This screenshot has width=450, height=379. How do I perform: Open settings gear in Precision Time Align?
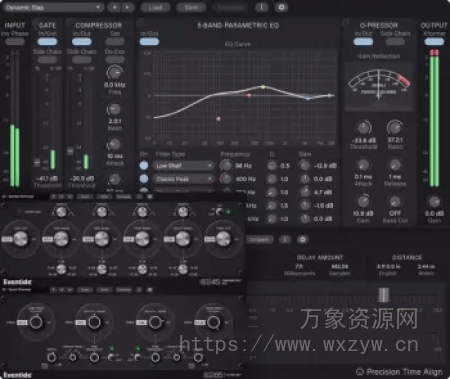302,239
